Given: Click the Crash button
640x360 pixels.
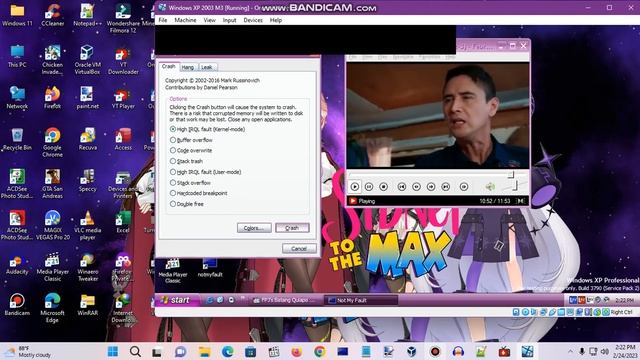Looking at the screenshot, I should pyautogui.click(x=292, y=228).
